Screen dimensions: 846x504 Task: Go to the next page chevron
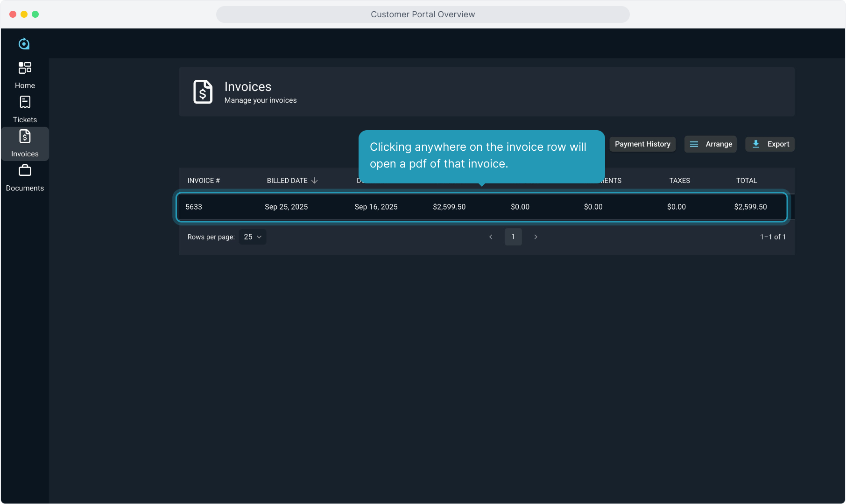click(x=536, y=237)
